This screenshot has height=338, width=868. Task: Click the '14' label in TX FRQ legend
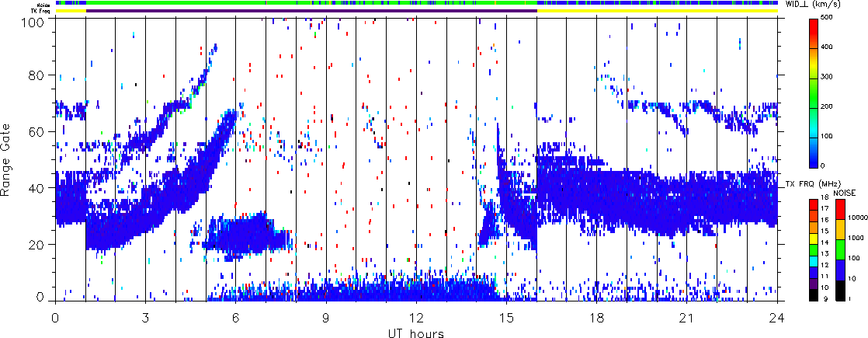click(x=825, y=242)
